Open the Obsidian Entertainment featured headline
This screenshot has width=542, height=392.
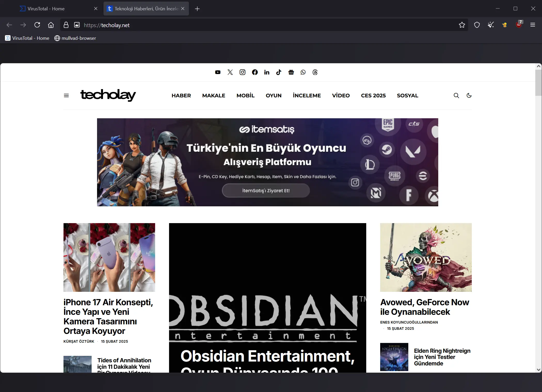point(268,361)
